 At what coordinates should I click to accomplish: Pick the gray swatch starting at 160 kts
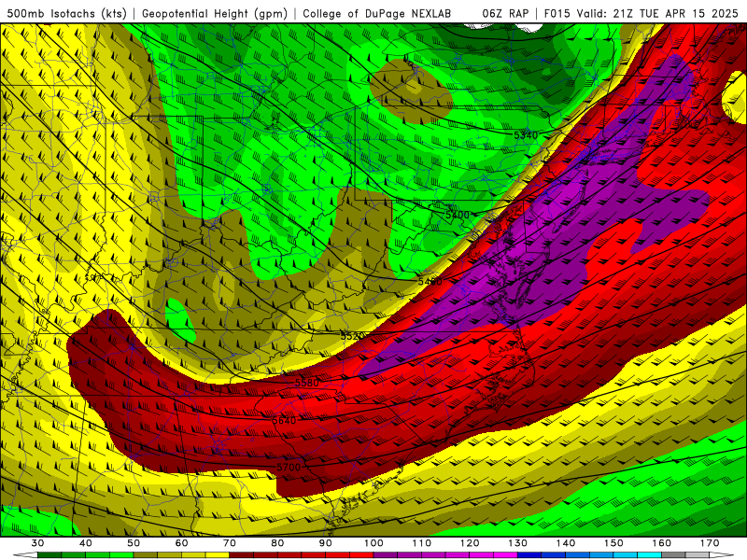[673, 555]
